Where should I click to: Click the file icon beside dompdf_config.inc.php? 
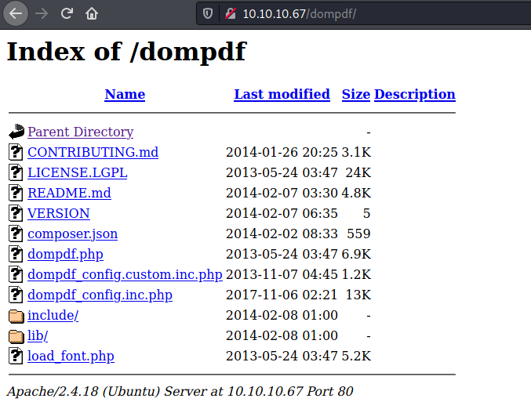point(16,295)
